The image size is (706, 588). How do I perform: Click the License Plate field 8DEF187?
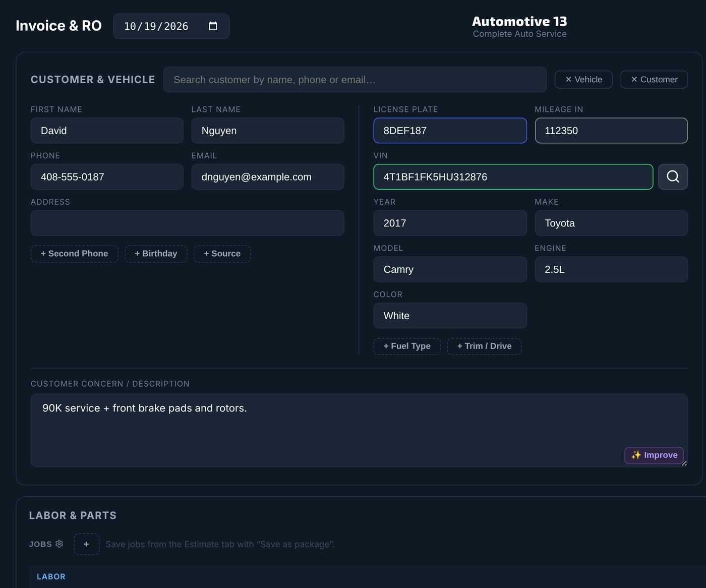tap(450, 131)
